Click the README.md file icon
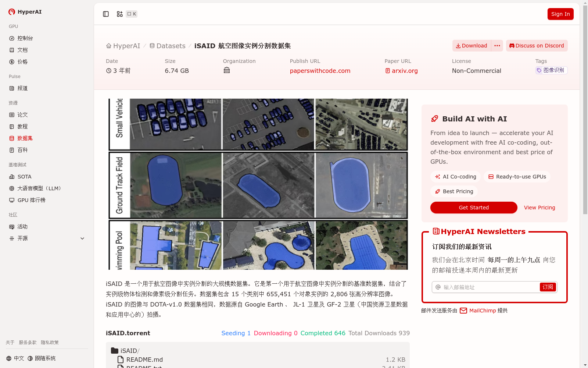The image size is (588, 368). pyautogui.click(x=121, y=360)
